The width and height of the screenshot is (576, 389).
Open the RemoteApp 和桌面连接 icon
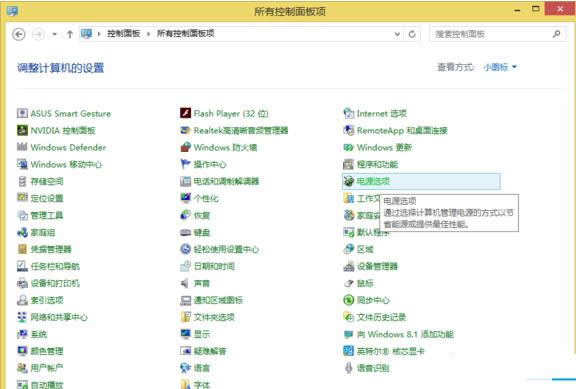(348, 130)
